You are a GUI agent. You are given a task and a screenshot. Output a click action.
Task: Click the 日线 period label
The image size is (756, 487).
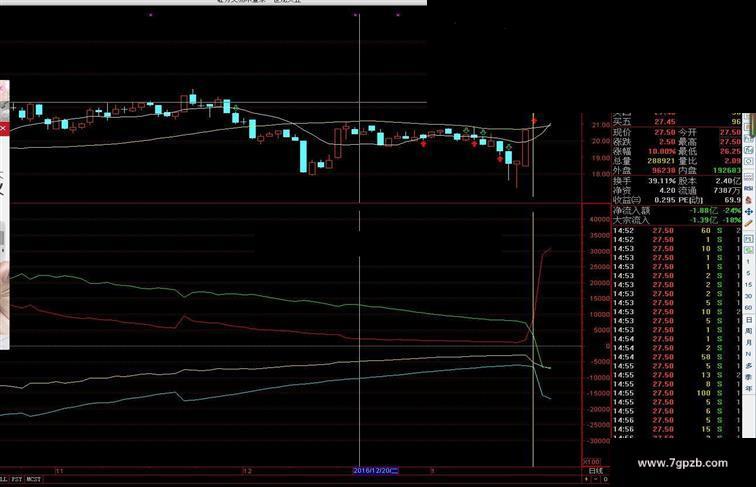(x=596, y=471)
